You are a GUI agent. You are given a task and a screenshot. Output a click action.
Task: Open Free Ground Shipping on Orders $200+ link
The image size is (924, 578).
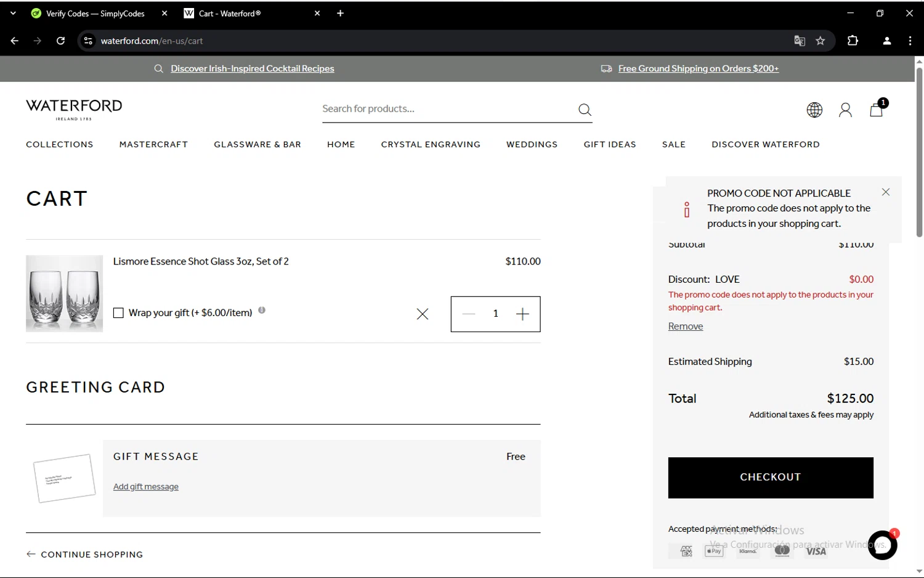coord(699,68)
